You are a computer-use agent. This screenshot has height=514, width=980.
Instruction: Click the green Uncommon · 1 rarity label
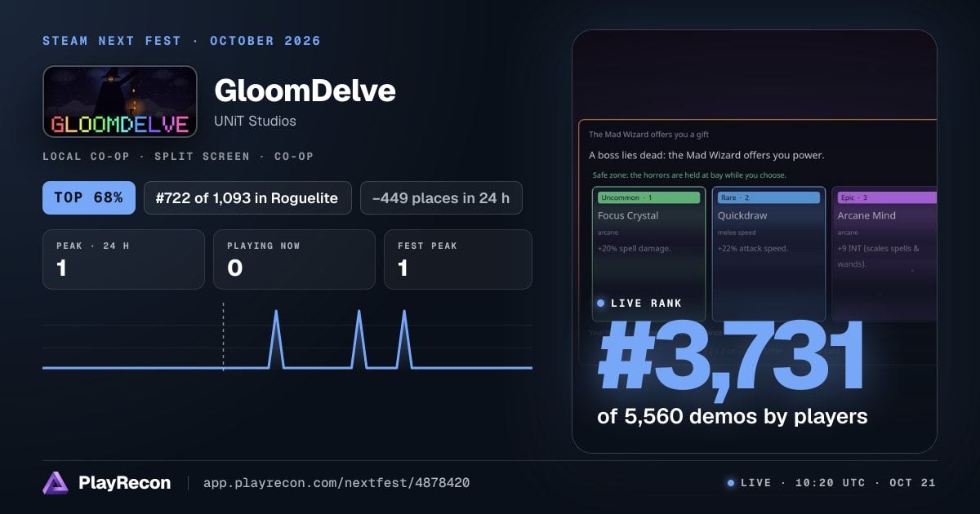(649, 197)
